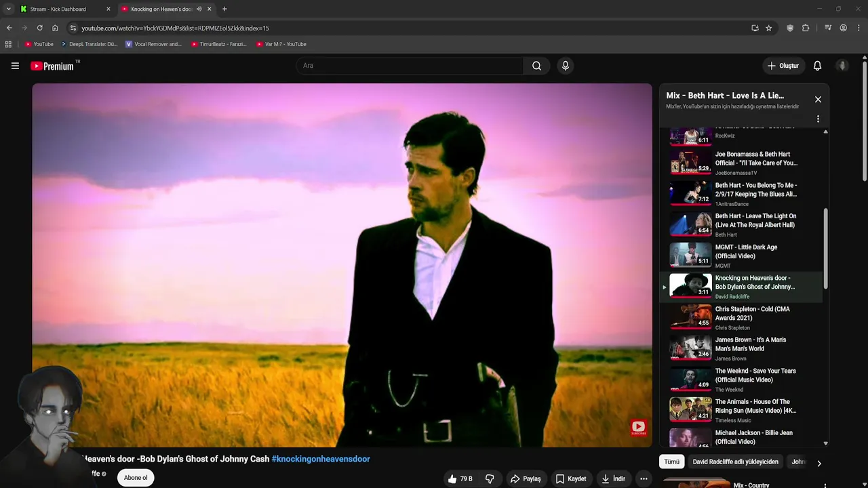Click the page vertical scrollbar thumb

tap(865, 122)
